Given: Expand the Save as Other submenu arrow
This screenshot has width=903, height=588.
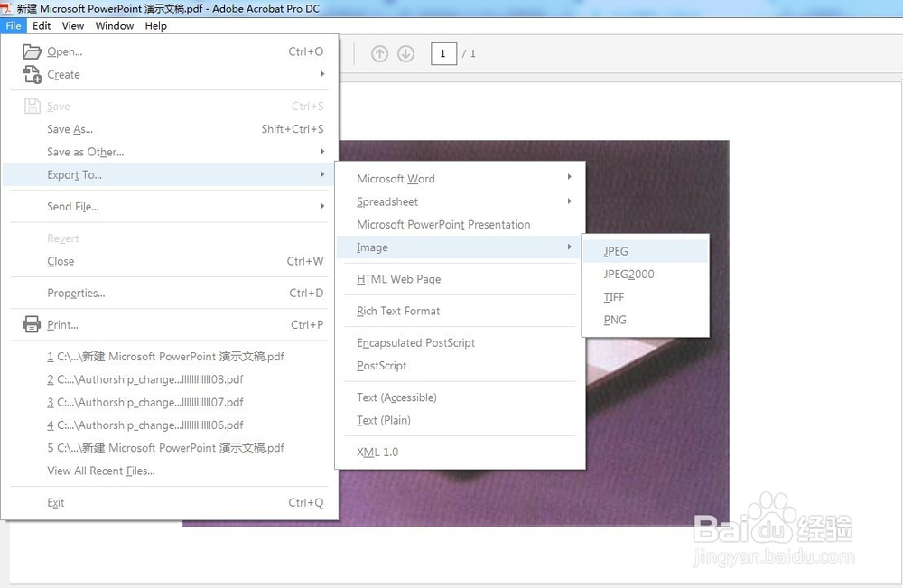Looking at the screenshot, I should point(322,151).
